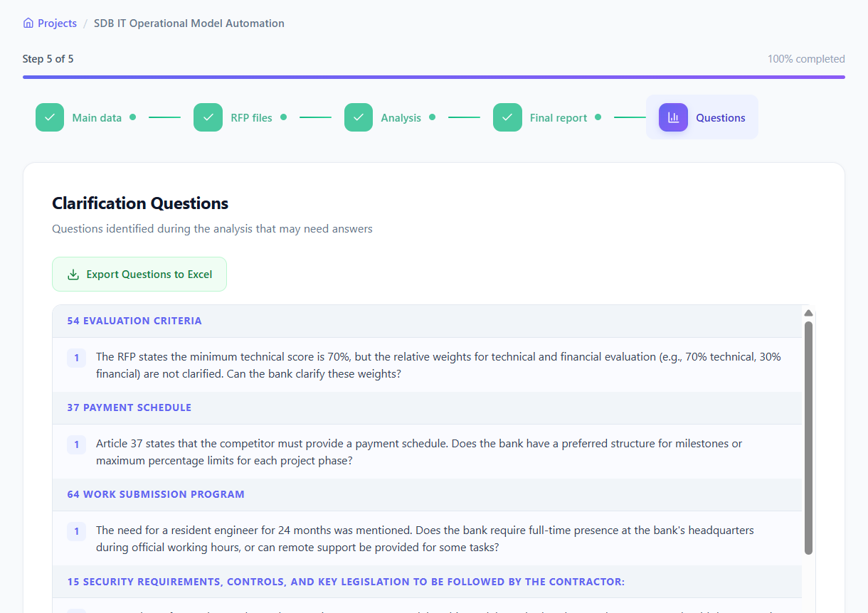Click the 54 Evaluation Criteria section header

tap(134, 321)
